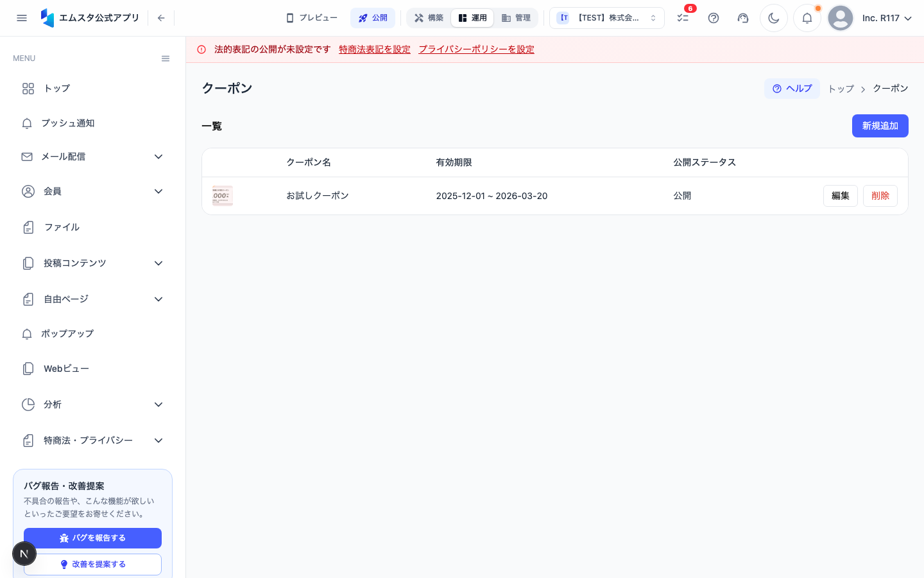924x578 pixels.
Task: Open the 【TEST】株式会... company selector
Action: pos(607,18)
